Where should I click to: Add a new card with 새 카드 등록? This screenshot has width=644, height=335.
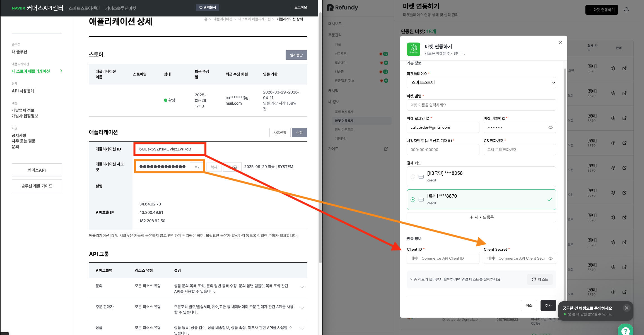pyautogui.click(x=481, y=217)
